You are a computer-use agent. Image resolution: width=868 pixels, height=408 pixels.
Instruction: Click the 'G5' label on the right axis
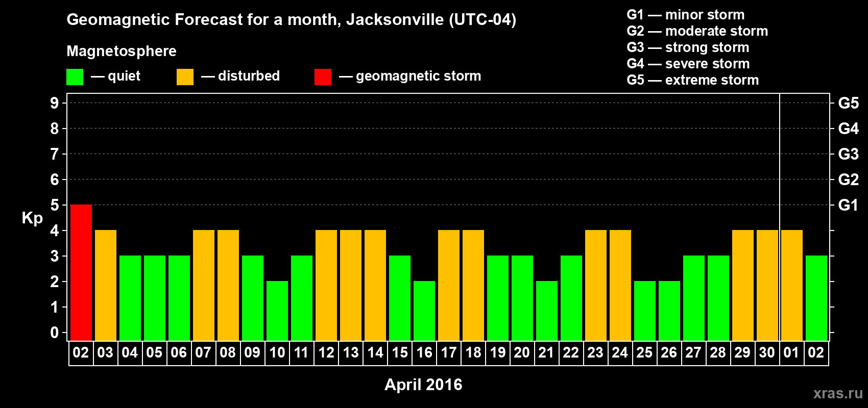849,103
